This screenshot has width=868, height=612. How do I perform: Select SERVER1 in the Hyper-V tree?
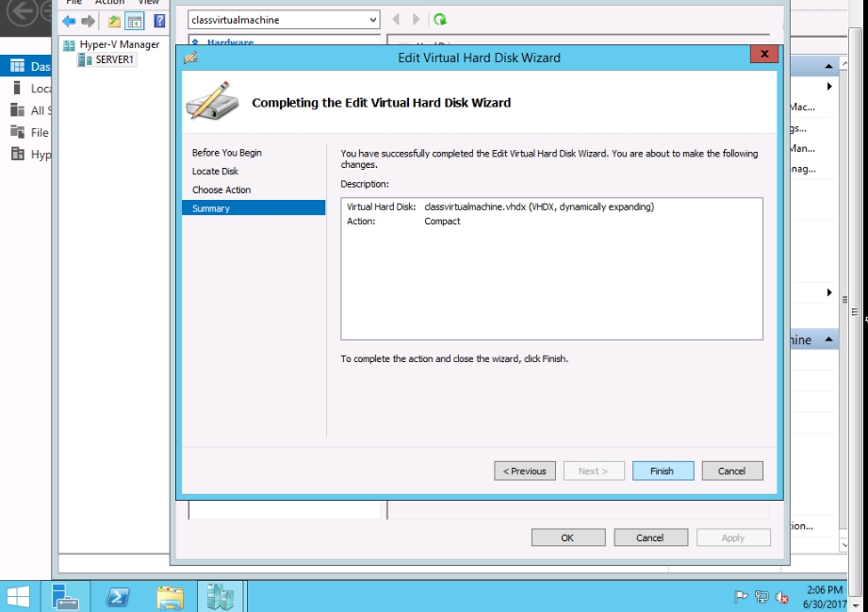click(115, 59)
